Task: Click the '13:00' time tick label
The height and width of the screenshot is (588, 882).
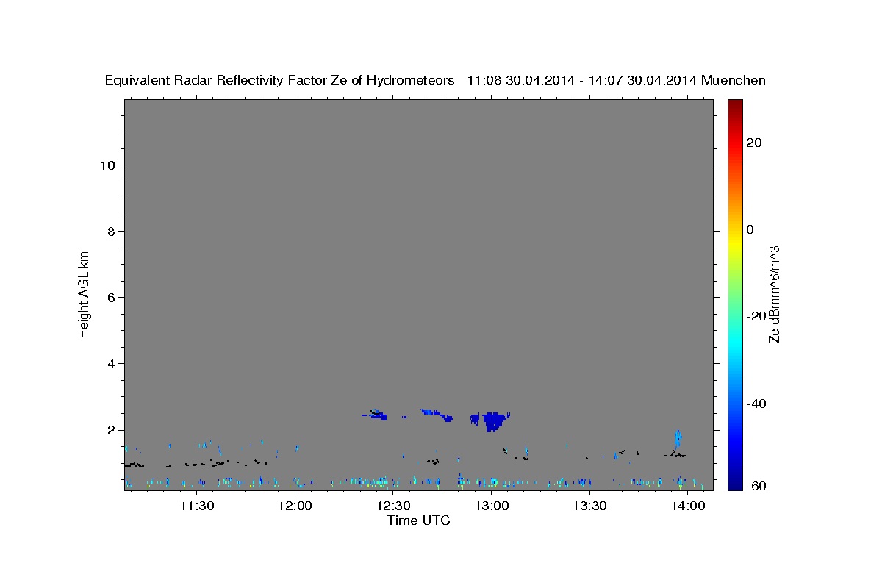Action: [x=491, y=506]
